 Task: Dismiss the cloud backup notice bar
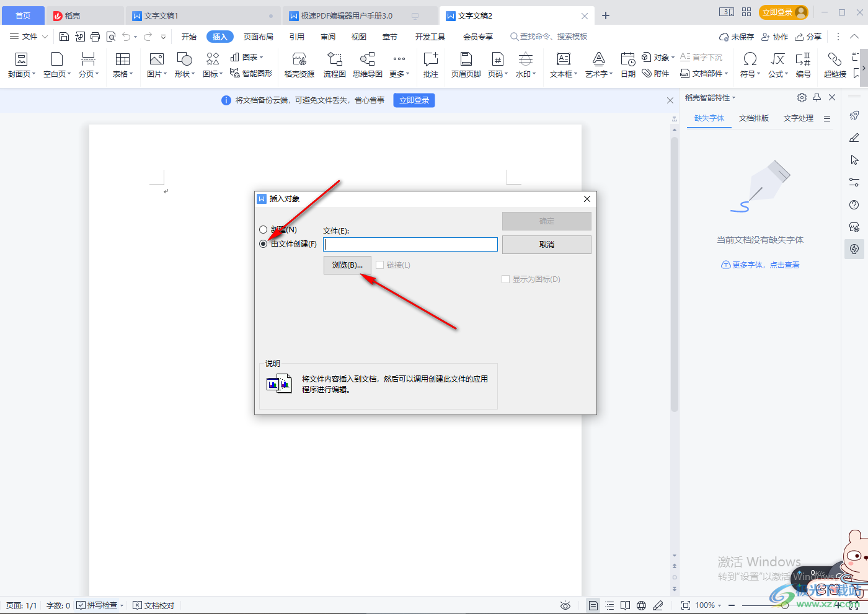[x=670, y=100]
